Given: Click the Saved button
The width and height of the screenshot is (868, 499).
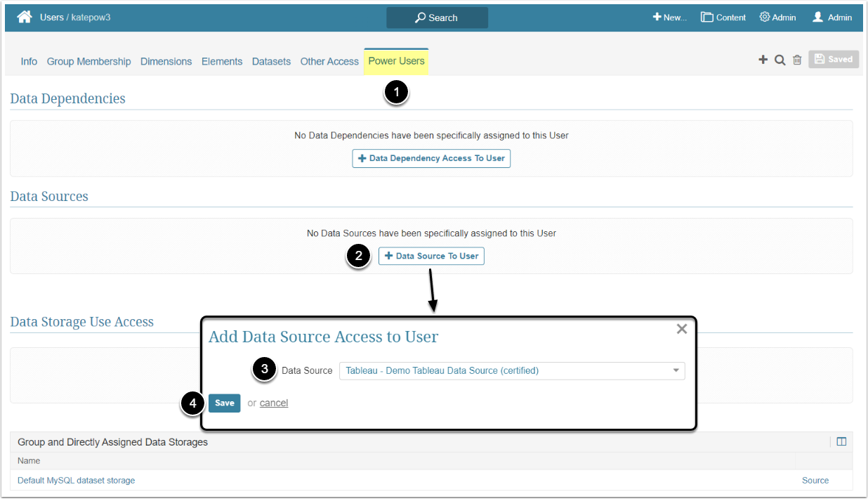Looking at the screenshot, I should tap(834, 60).
